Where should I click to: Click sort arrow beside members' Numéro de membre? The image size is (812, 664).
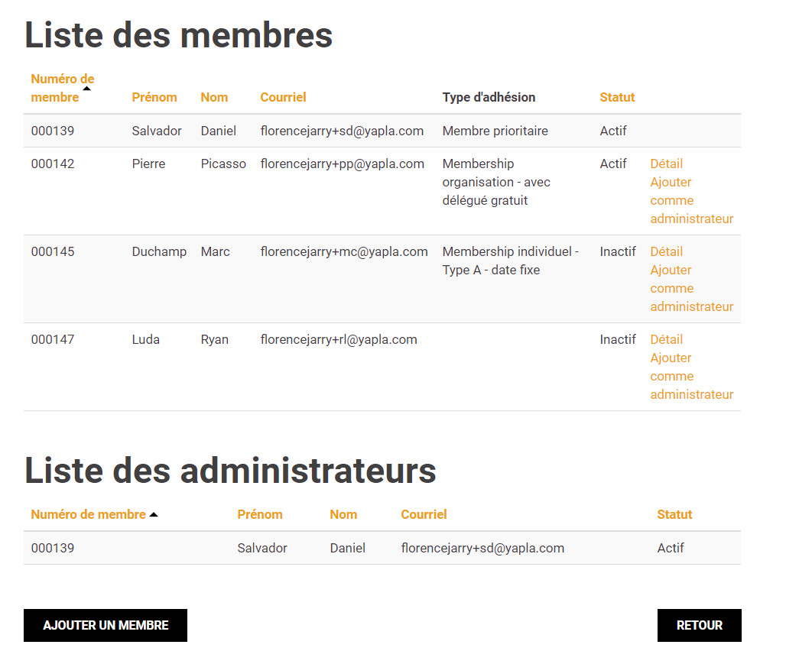86,89
